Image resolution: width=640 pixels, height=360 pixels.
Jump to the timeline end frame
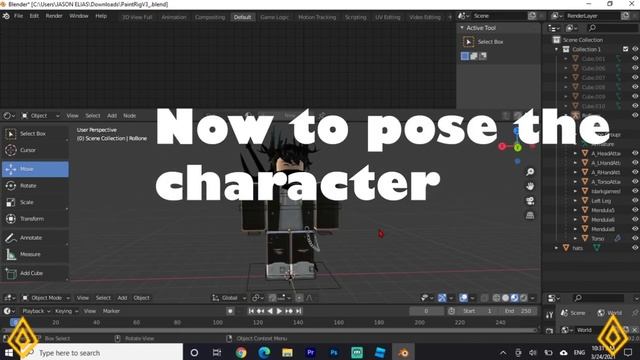click(298, 311)
